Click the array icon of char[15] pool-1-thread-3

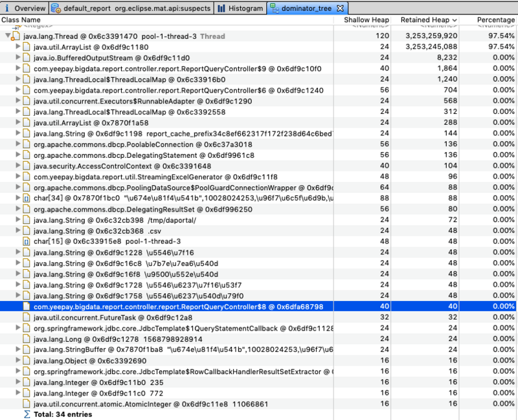click(x=27, y=241)
